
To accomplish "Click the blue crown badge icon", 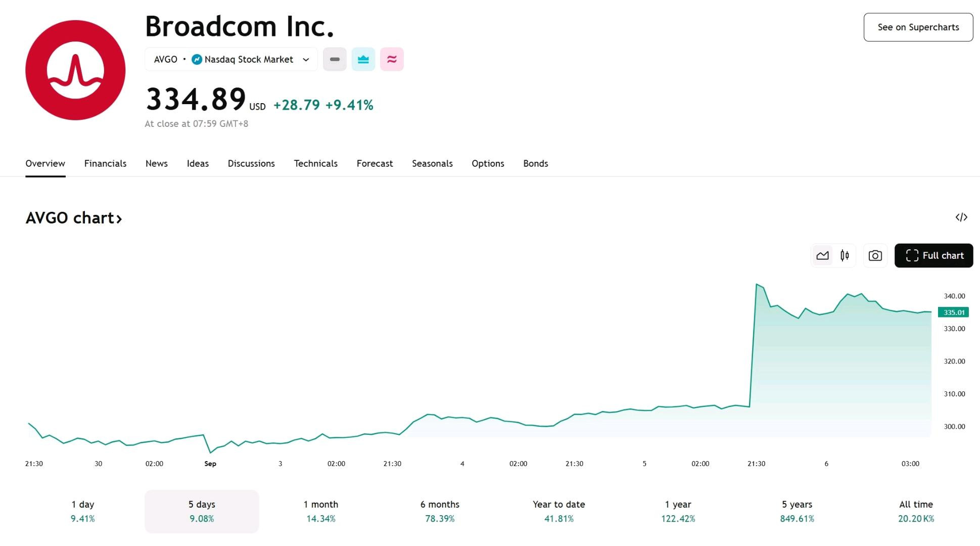I will (363, 59).
